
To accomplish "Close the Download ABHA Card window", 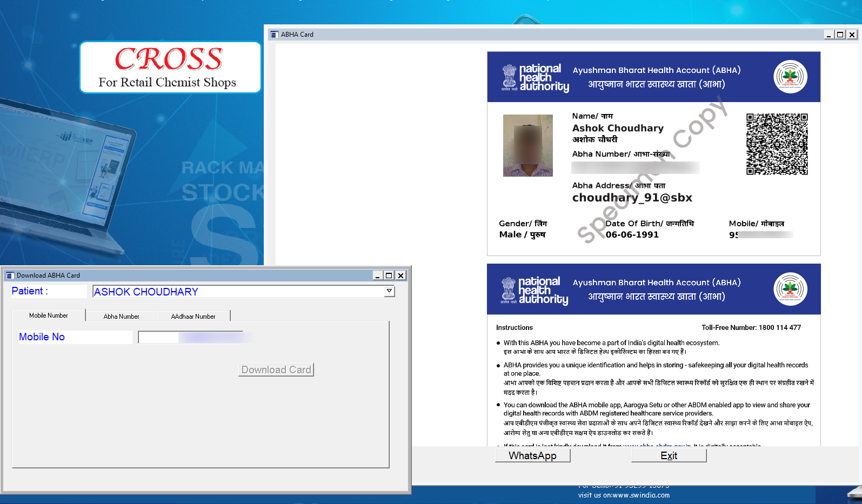I will pos(400,275).
